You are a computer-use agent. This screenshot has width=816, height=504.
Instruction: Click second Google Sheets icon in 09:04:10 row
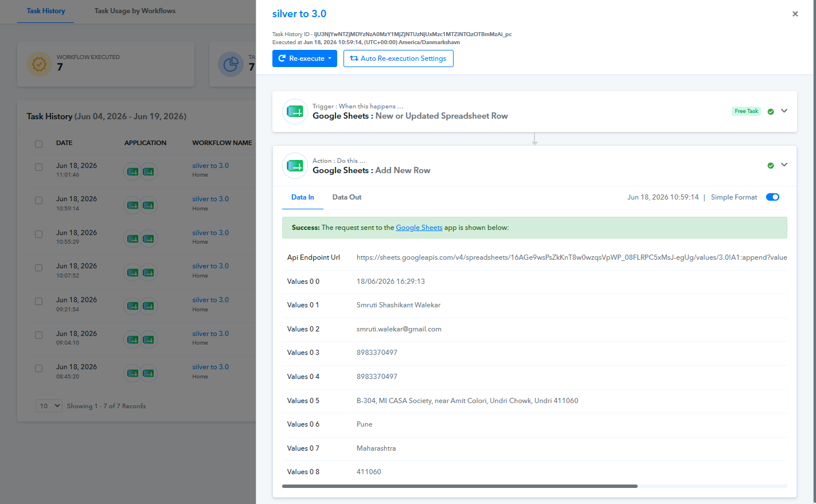(x=149, y=339)
